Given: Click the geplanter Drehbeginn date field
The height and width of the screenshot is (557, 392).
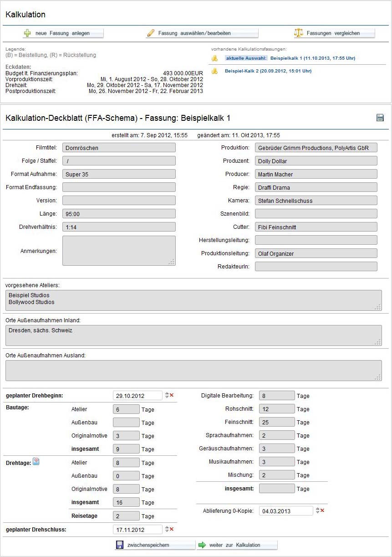Looking at the screenshot, I should click(137, 396).
